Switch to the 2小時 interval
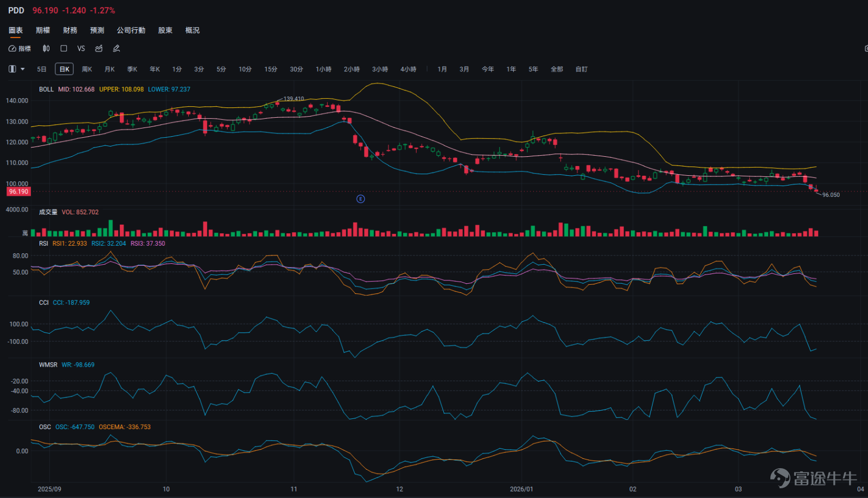Image resolution: width=868 pixels, height=498 pixels. click(x=352, y=69)
